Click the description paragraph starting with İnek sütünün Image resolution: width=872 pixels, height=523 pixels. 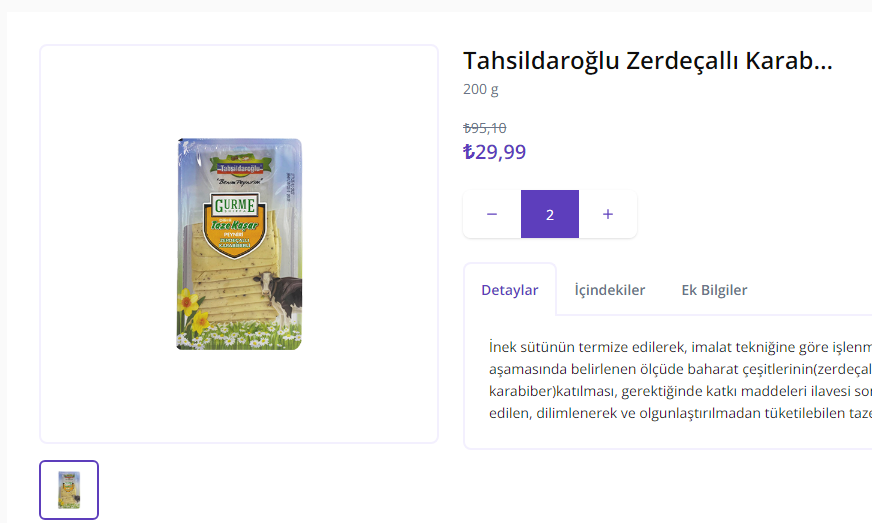[x=680, y=380]
